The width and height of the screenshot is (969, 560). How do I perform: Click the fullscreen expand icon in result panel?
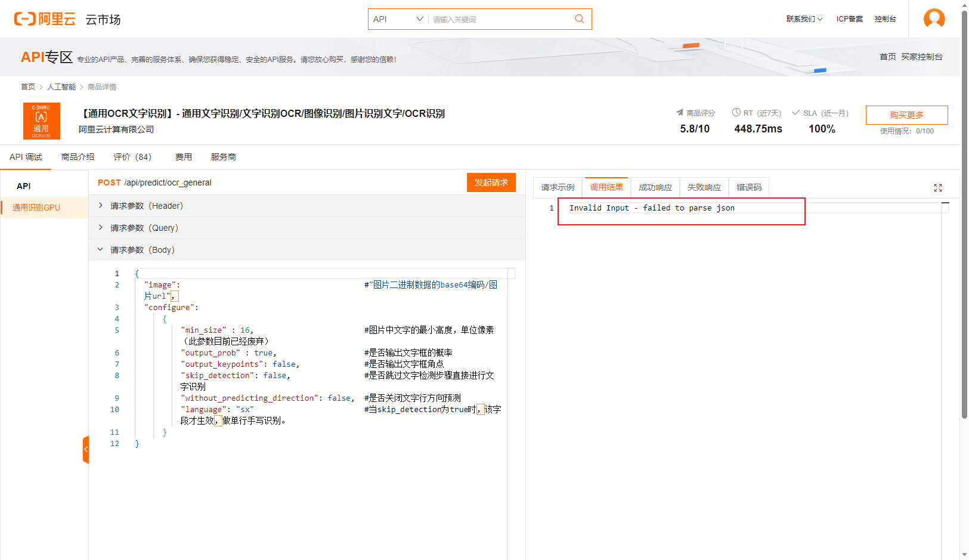pyautogui.click(x=938, y=188)
